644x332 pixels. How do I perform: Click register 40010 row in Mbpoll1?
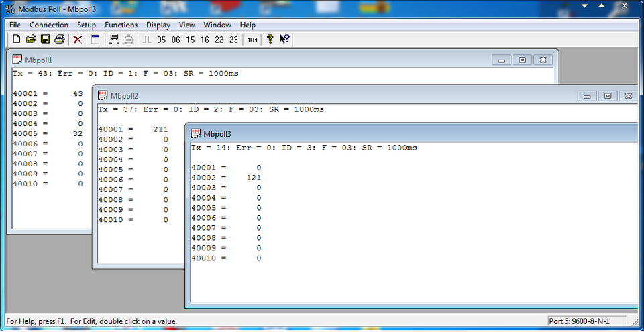click(48, 184)
